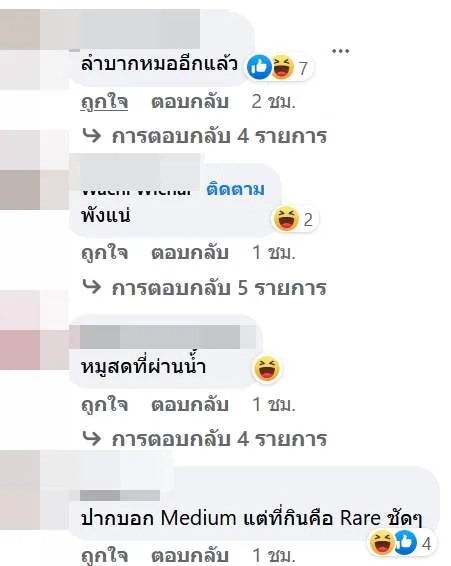
Task: Open the three-dot menu on the top comment
Action: (x=340, y=51)
